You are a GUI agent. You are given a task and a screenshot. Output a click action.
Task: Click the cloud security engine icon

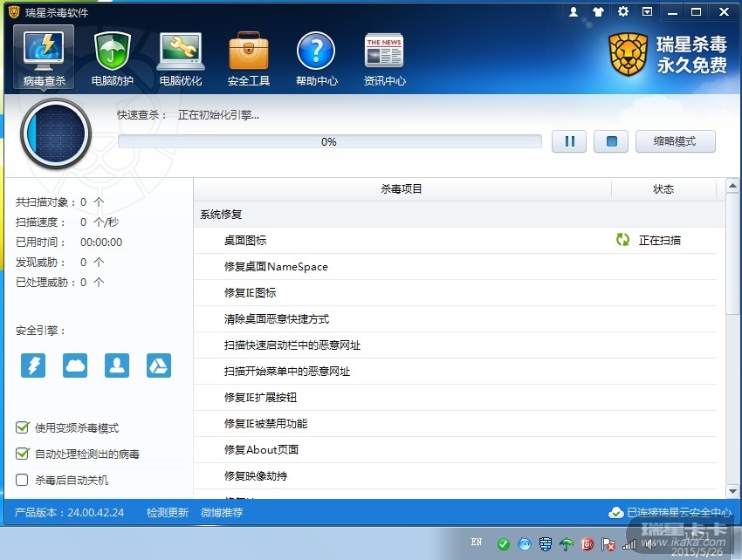(75, 365)
